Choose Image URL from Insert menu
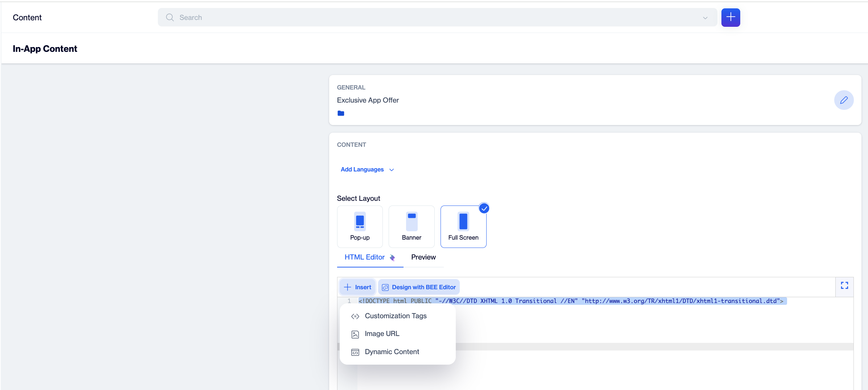The width and height of the screenshot is (868, 390). (x=397, y=334)
